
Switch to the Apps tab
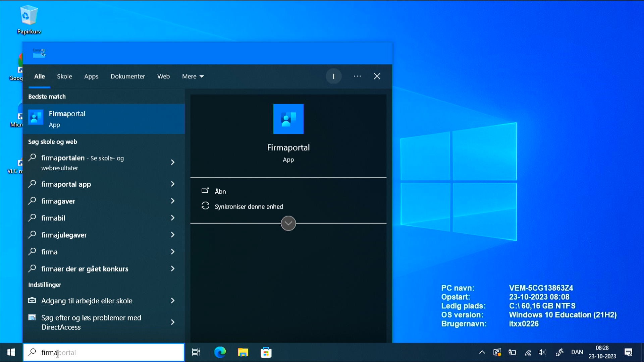click(x=91, y=76)
